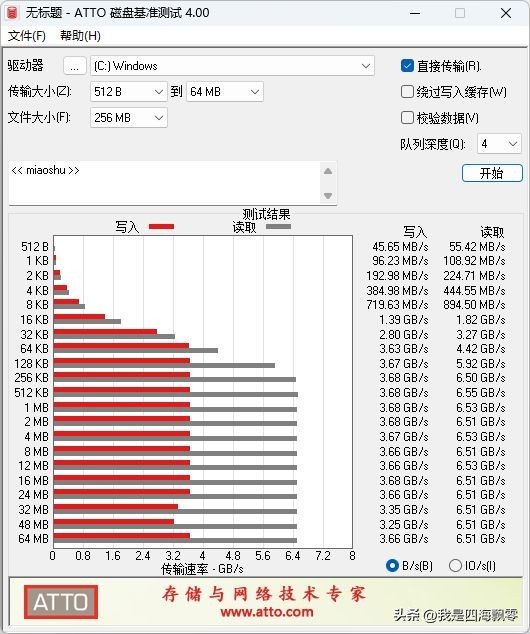Click the 719.63 MB/s write value
530x634 pixels.
[397, 304]
